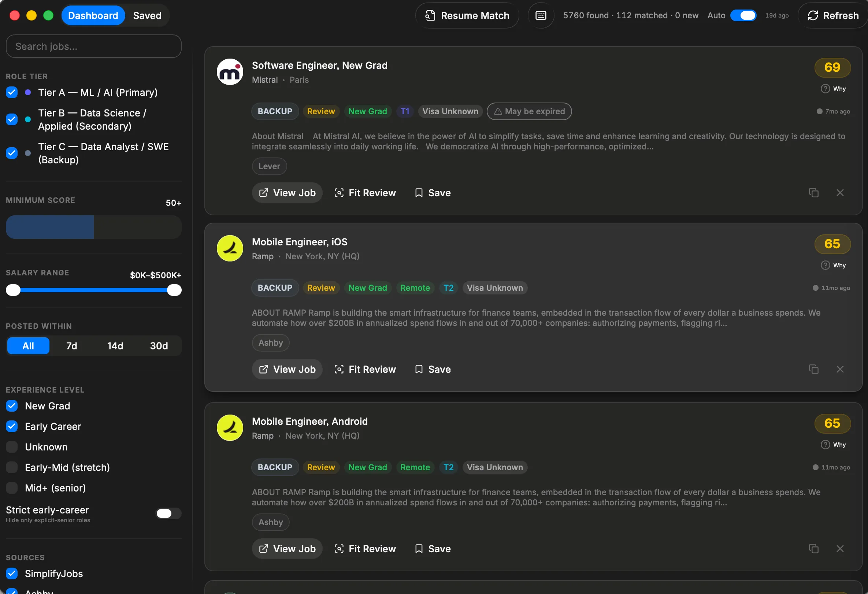Run Fit Review on the Mistral job
868x594 pixels.
coord(365,193)
